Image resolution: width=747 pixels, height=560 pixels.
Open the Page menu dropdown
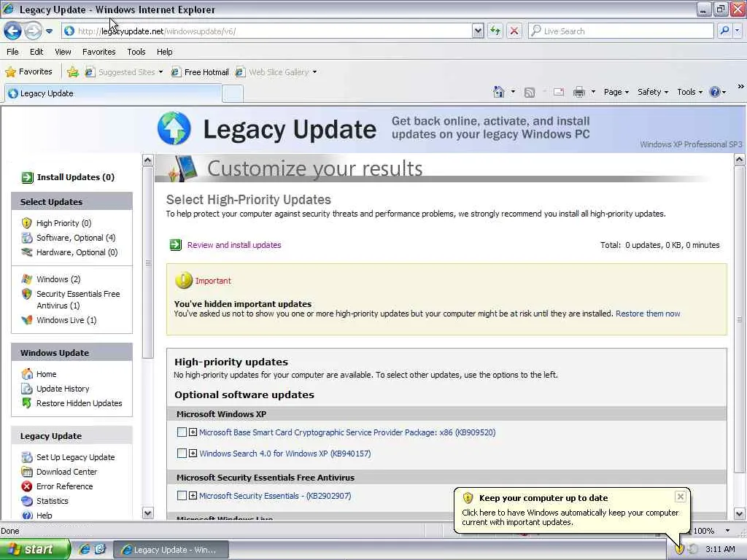616,92
